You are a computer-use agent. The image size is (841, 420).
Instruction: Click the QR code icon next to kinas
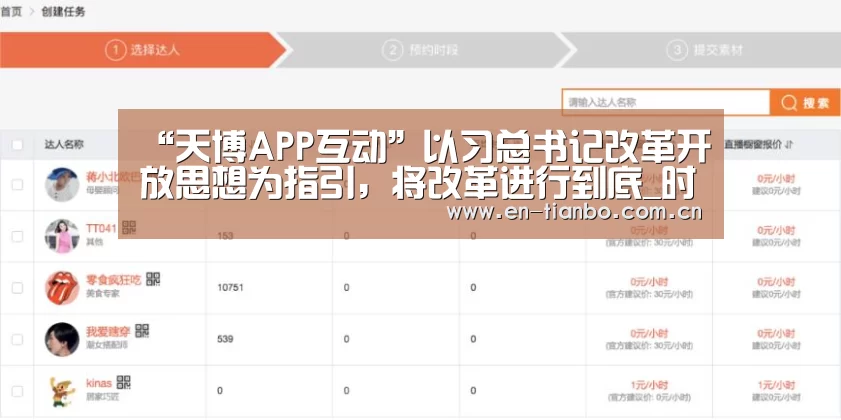point(123,382)
